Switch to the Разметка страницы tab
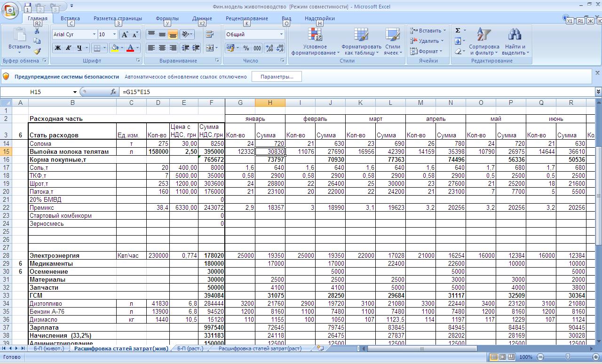The image size is (602, 364). coord(118,18)
